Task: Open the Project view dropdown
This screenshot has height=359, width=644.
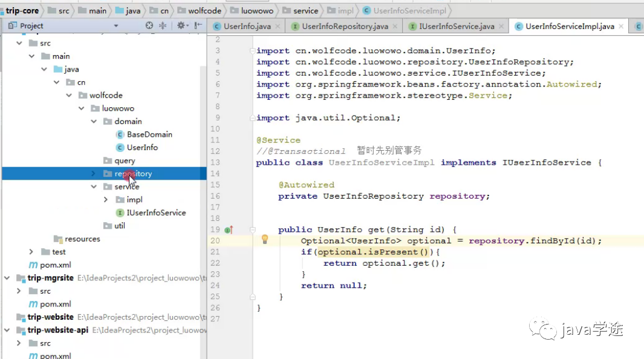Action: point(116,26)
